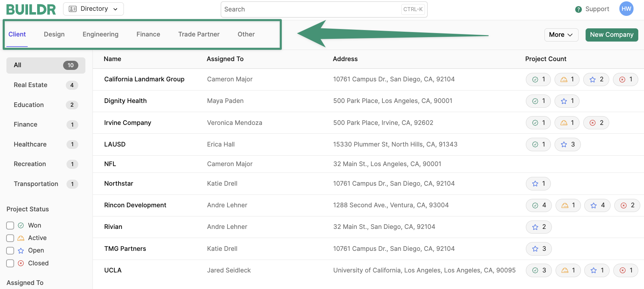Click the Assigned To column header
The width and height of the screenshot is (644, 289).
click(225, 59)
